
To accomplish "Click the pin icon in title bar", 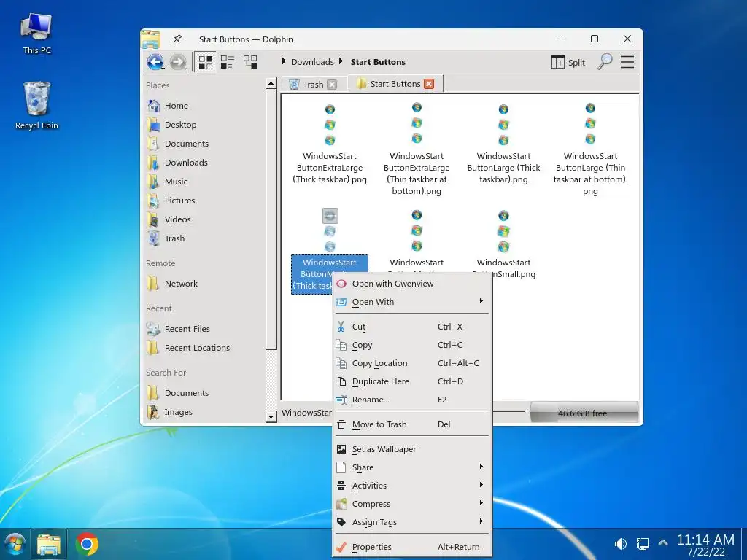I will pos(177,39).
